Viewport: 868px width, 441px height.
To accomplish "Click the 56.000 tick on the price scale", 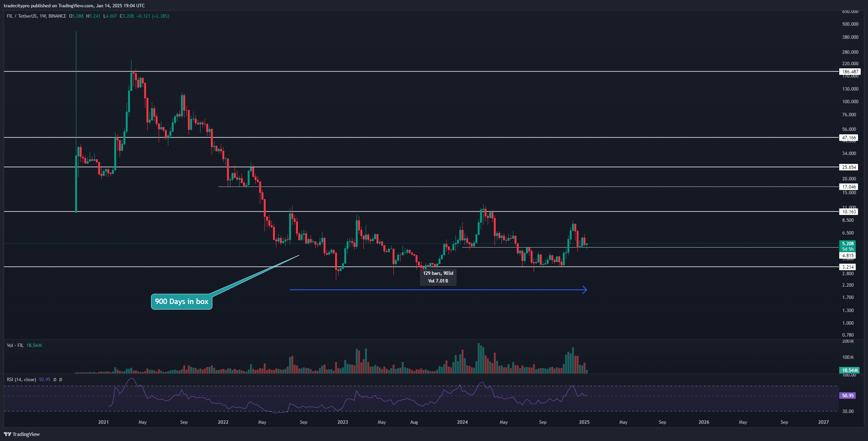I will pos(849,129).
